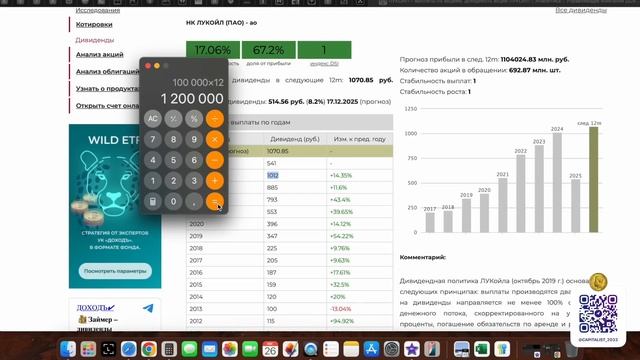Click the 5 key in Calculator
Viewport: 640px width, 360px height.
(173, 160)
